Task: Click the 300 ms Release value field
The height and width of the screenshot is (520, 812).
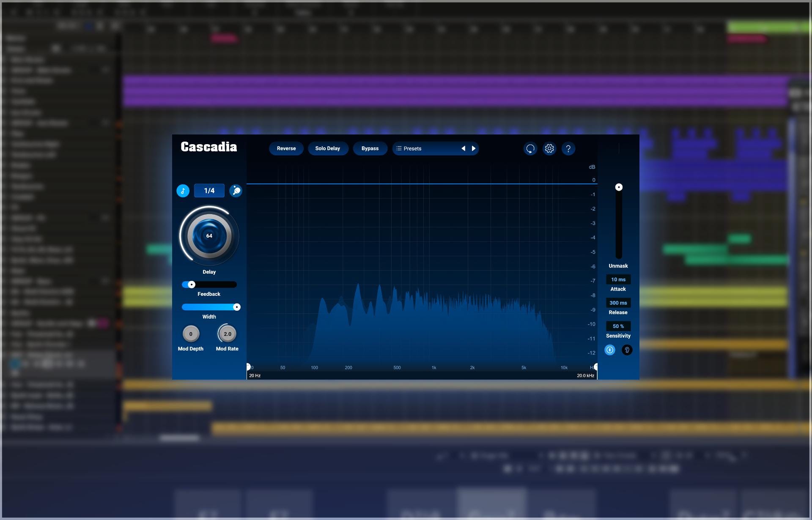Action: point(618,303)
